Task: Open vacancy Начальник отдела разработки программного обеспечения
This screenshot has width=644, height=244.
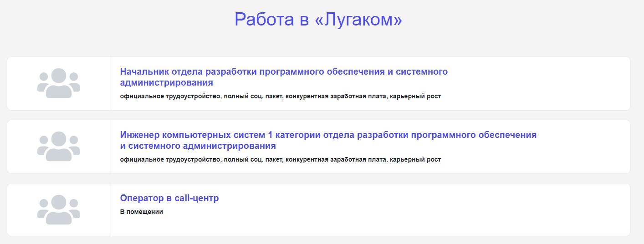Action: point(284,77)
